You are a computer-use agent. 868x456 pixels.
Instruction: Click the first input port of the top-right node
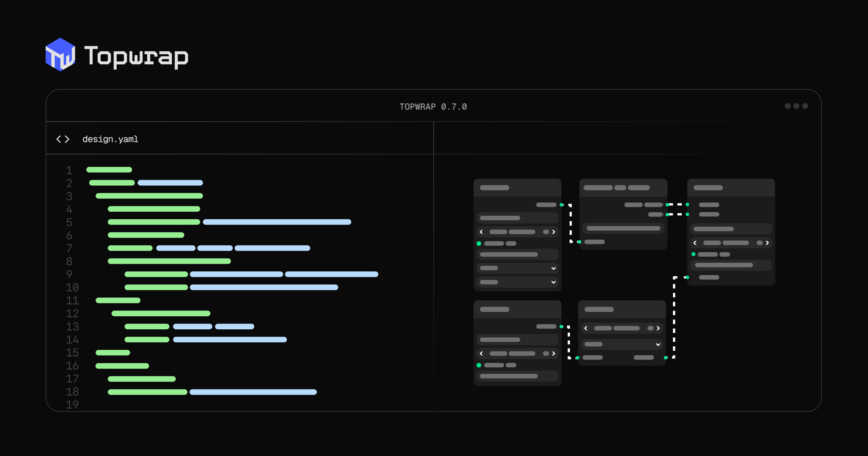(x=688, y=204)
